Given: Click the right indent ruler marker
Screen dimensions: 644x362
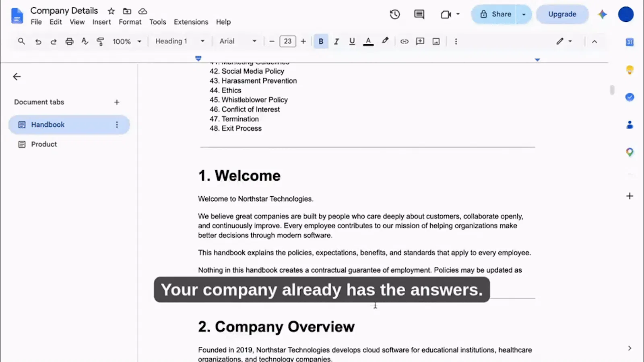Looking at the screenshot, I should pos(537,60).
